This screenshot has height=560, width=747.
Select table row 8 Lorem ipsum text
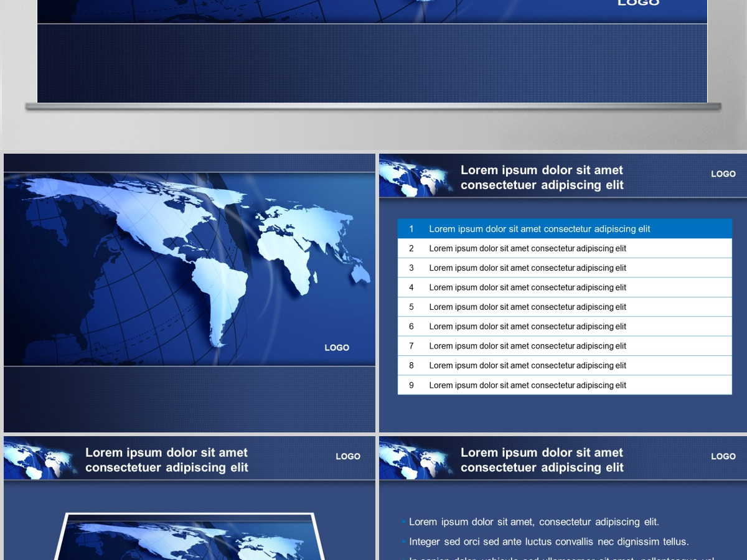[x=527, y=366]
